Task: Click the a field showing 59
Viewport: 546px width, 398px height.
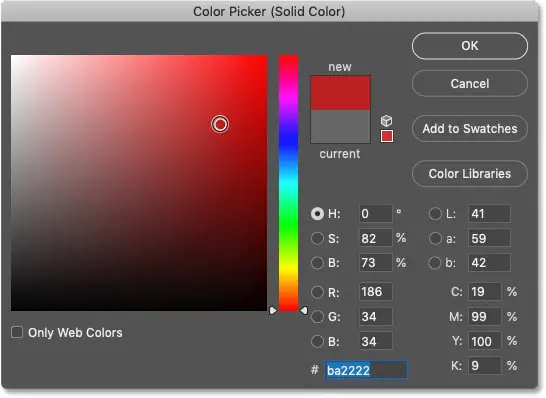Action: (x=489, y=239)
